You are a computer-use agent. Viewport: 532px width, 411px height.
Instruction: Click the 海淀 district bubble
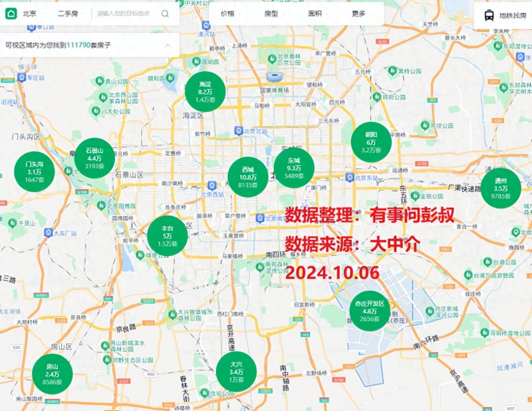click(x=205, y=92)
